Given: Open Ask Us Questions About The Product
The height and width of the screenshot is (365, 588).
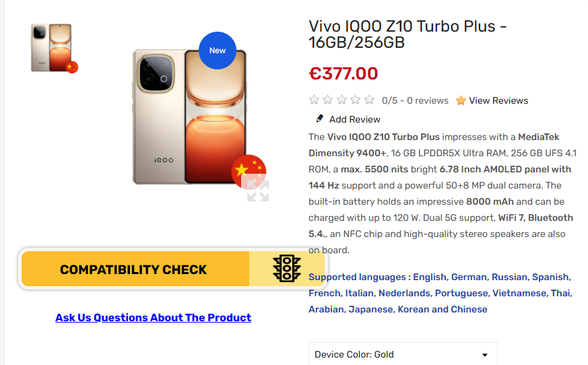Looking at the screenshot, I should [153, 318].
